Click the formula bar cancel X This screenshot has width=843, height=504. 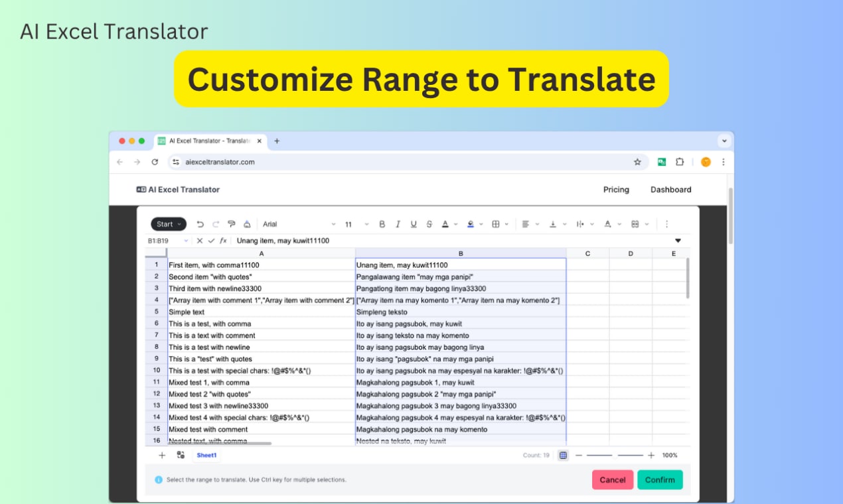pos(200,241)
